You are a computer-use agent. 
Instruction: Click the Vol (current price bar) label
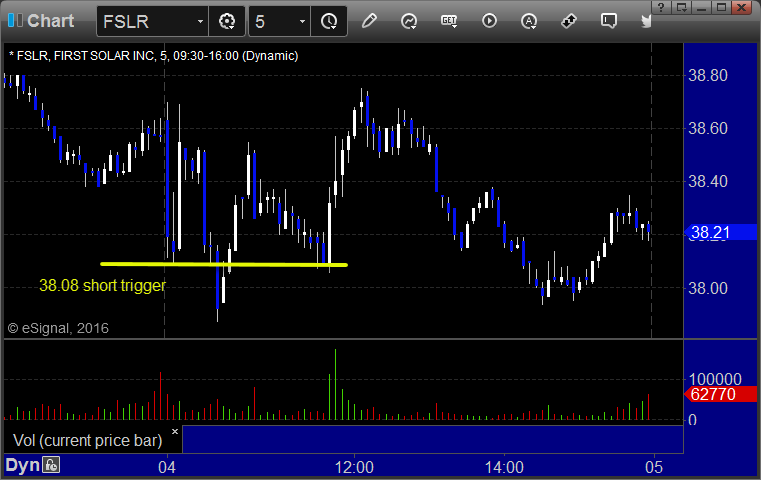pyautogui.click(x=87, y=440)
